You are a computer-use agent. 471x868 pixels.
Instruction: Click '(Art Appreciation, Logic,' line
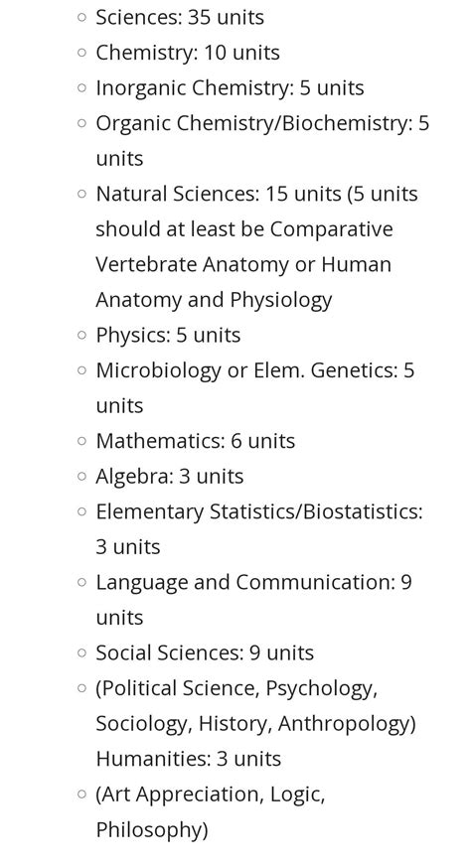[x=211, y=795]
